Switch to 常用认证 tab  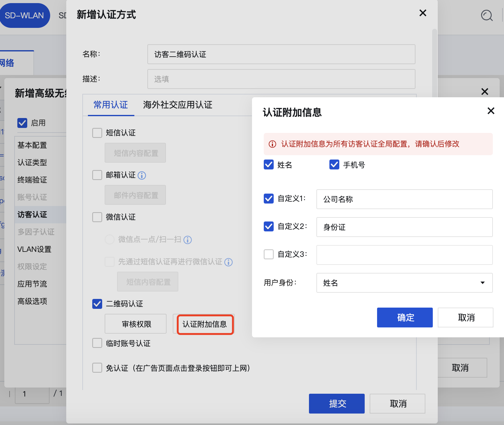(x=111, y=105)
